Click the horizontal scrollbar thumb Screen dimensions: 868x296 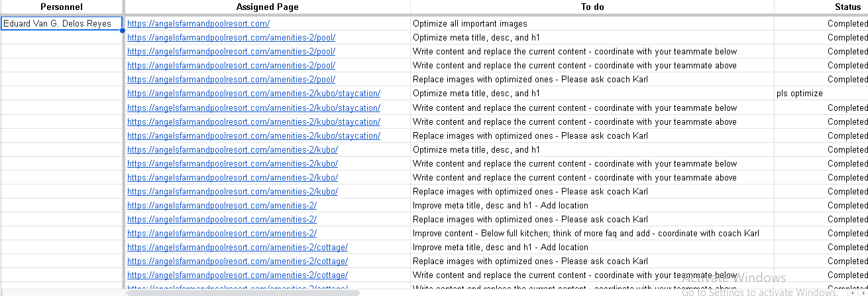click(x=243, y=292)
